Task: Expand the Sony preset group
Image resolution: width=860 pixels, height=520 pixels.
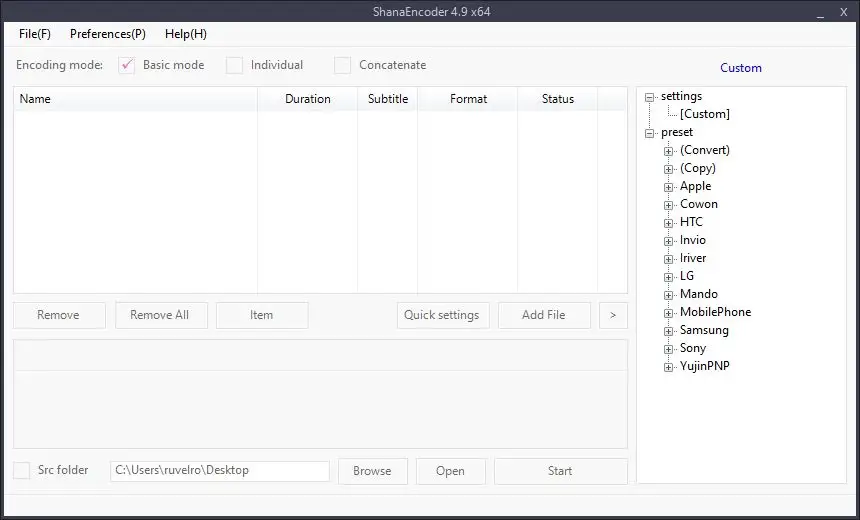Action: 668,349
